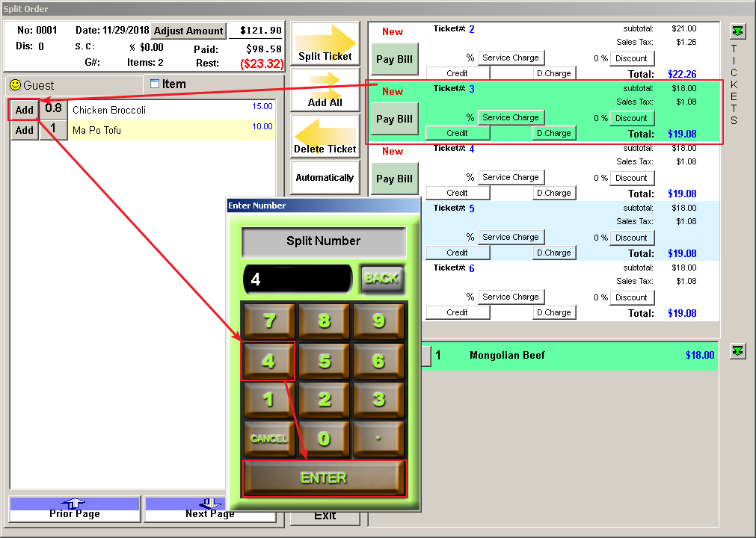Select the Mongolian Beef item row
Image resolution: width=756 pixels, height=538 pixels.
tap(570, 356)
